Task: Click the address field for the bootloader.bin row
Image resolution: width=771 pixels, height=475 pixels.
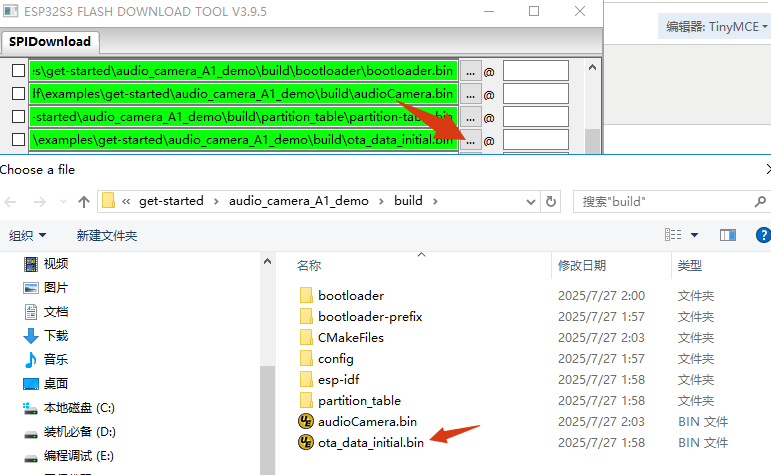Action: point(536,71)
